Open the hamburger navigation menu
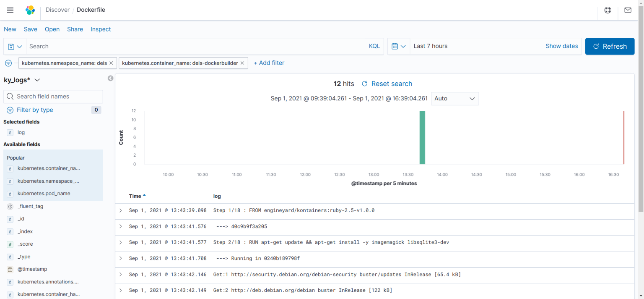 (10, 10)
